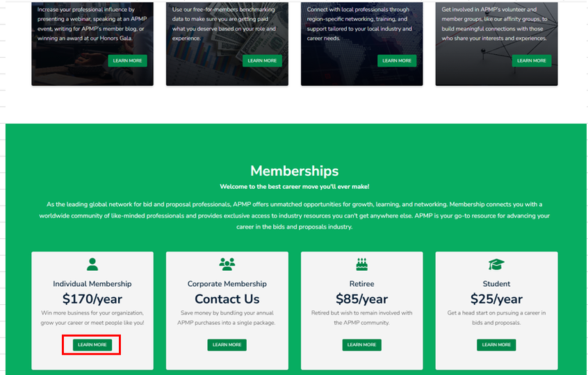The image size is (588, 375).
Task: Click the Retiree birthday cake icon
Action: pyautogui.click(x=361, y=264)
